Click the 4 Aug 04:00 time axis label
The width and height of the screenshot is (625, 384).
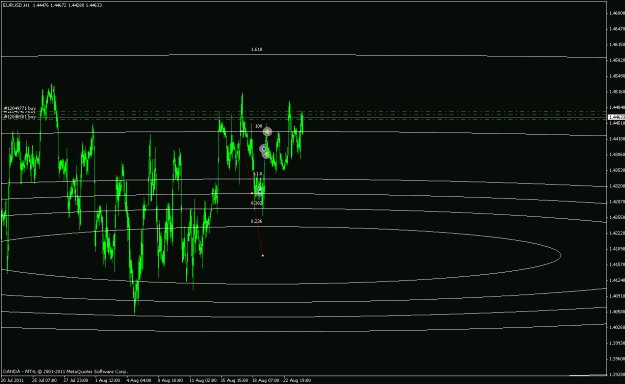pyautogui.click(x=139, y=380)
